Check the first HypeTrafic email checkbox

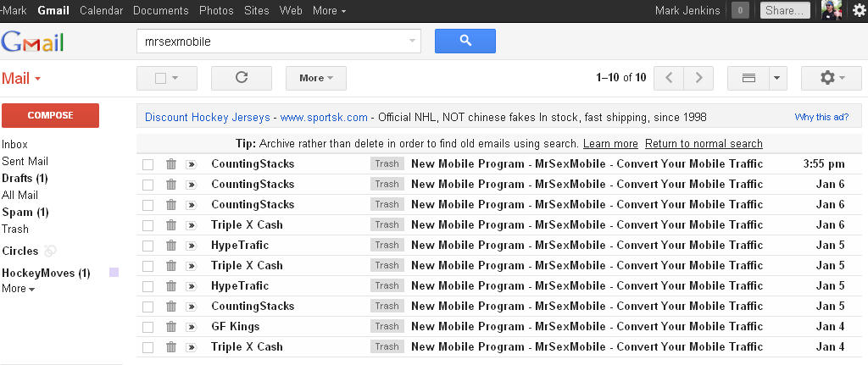[148, 246]
